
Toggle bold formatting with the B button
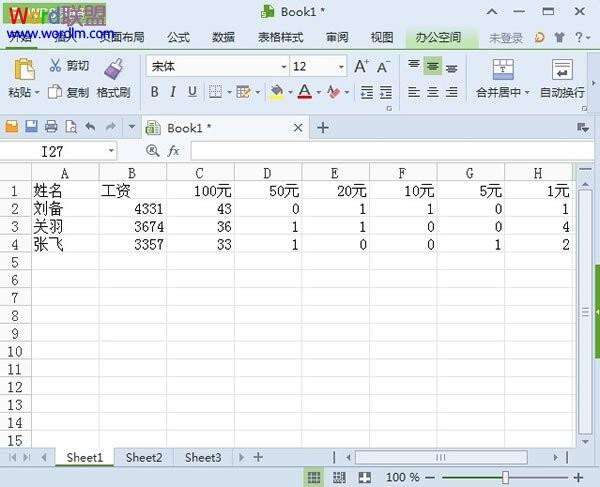tap(155, 92)
